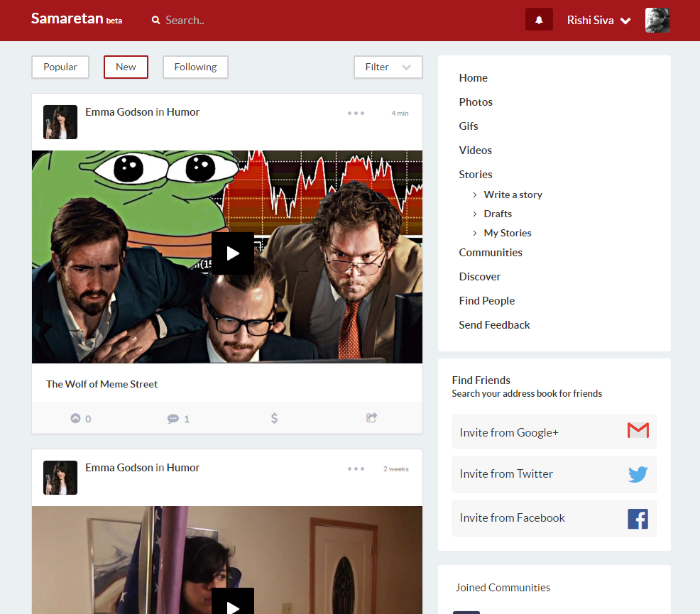Share The Wolf of Meme Street post

pyautogui.click(x=371, y=417)
